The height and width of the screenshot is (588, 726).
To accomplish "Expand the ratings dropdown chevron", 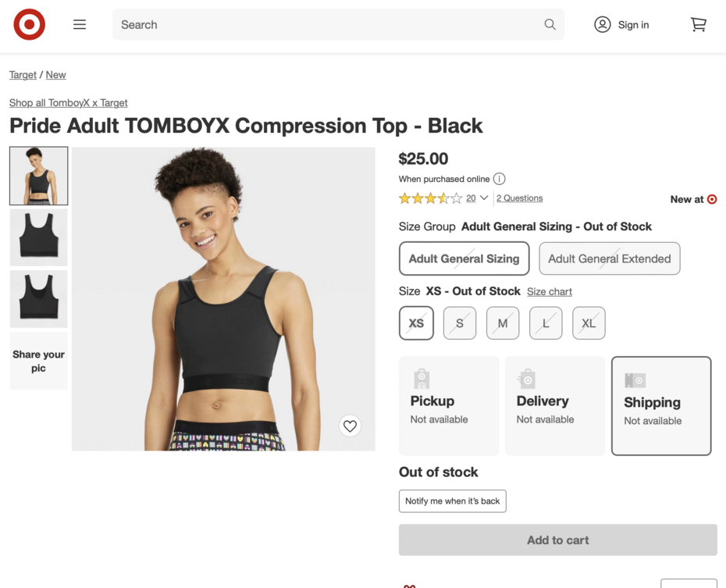I will pos(484,198).
